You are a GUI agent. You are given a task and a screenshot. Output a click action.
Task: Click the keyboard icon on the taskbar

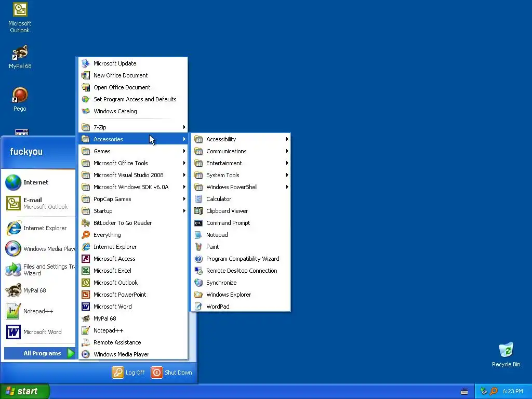(464, 392)
